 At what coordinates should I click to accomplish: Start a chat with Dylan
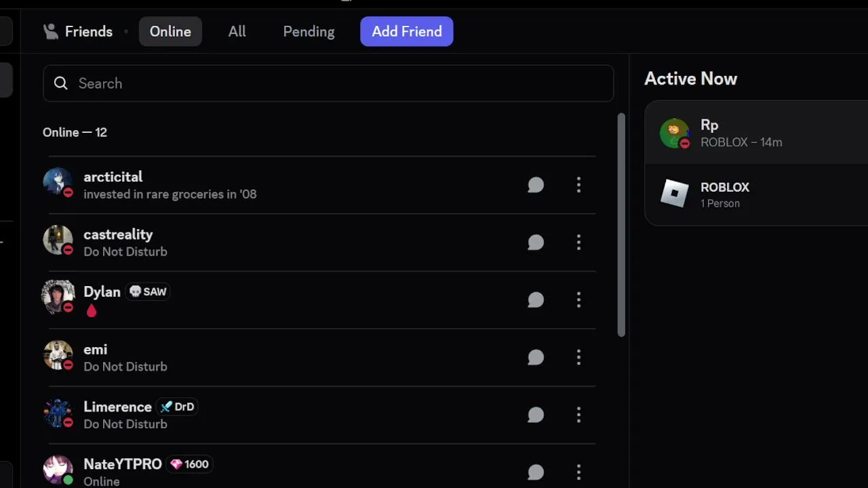coord(536,300)
